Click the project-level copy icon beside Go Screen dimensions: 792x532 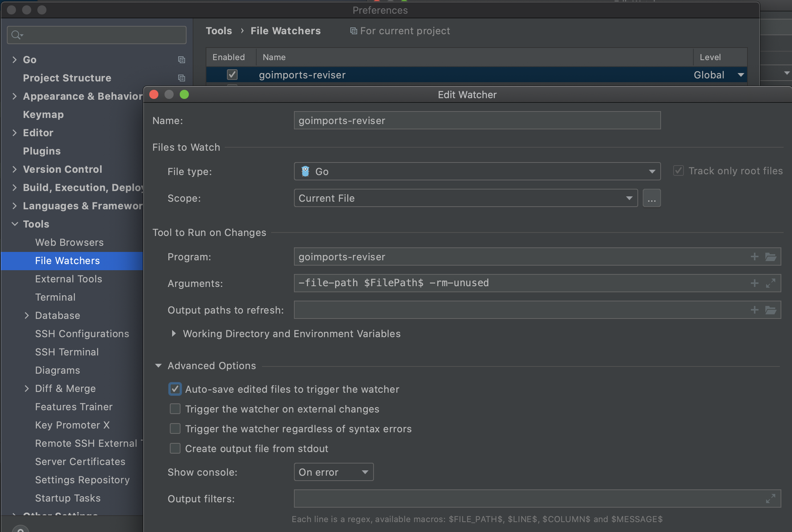pos(182,60)
